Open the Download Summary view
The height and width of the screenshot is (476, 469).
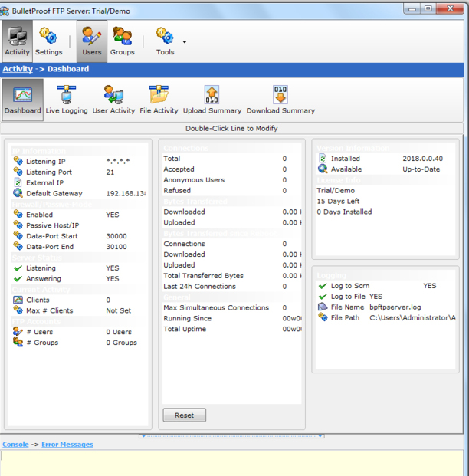point(280,100)
